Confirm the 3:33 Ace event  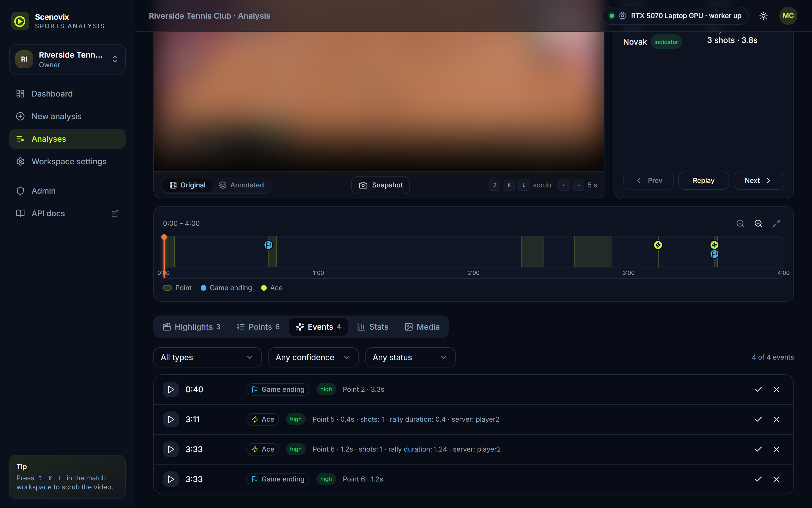tap(758, 449)
